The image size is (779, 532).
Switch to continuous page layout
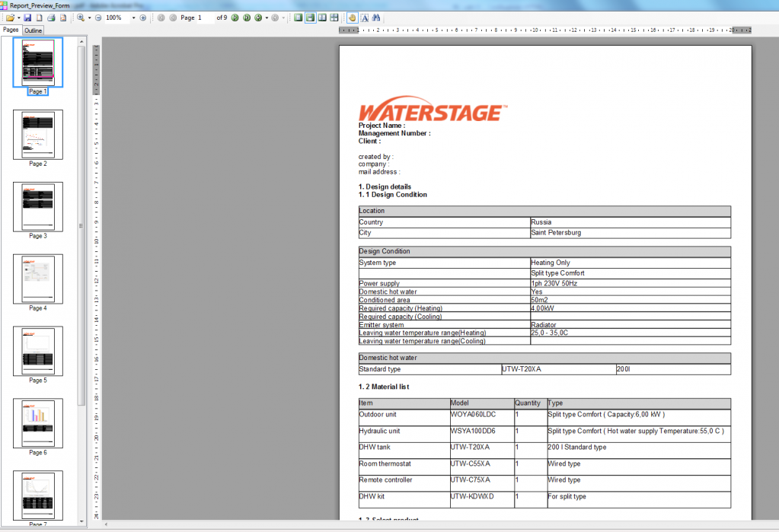(311, 18)
